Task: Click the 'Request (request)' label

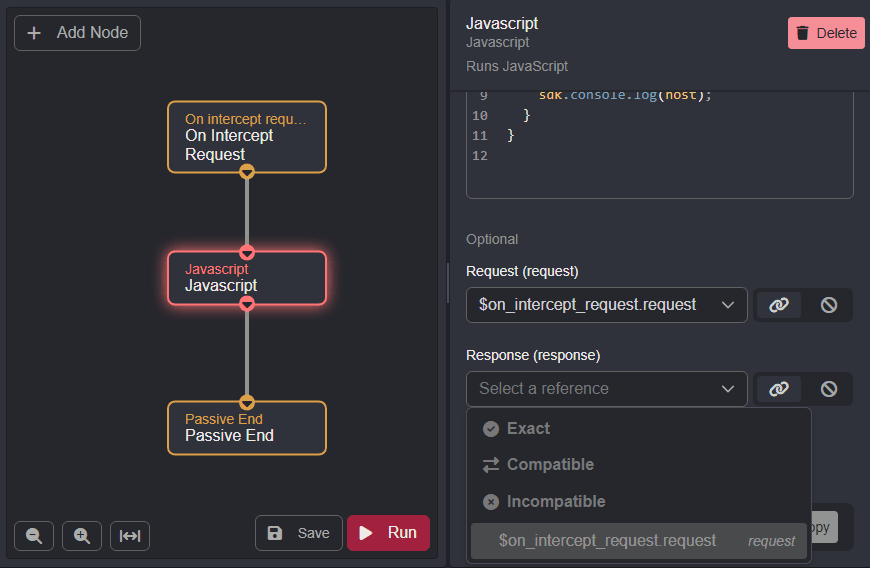Action: point(522,271)
